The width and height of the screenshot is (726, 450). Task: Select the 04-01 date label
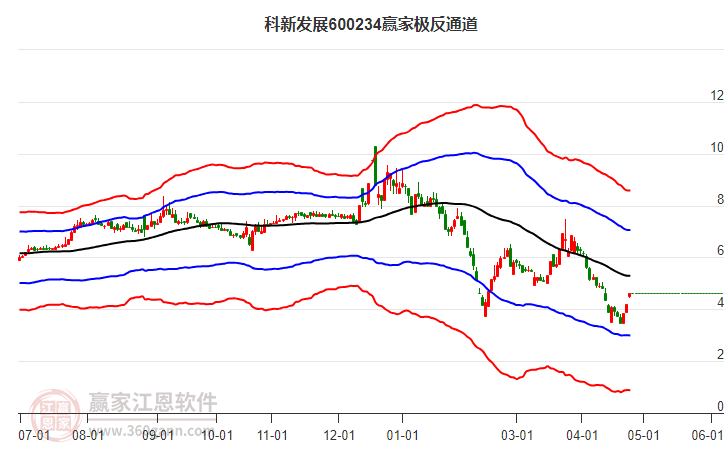click(582, 435)
